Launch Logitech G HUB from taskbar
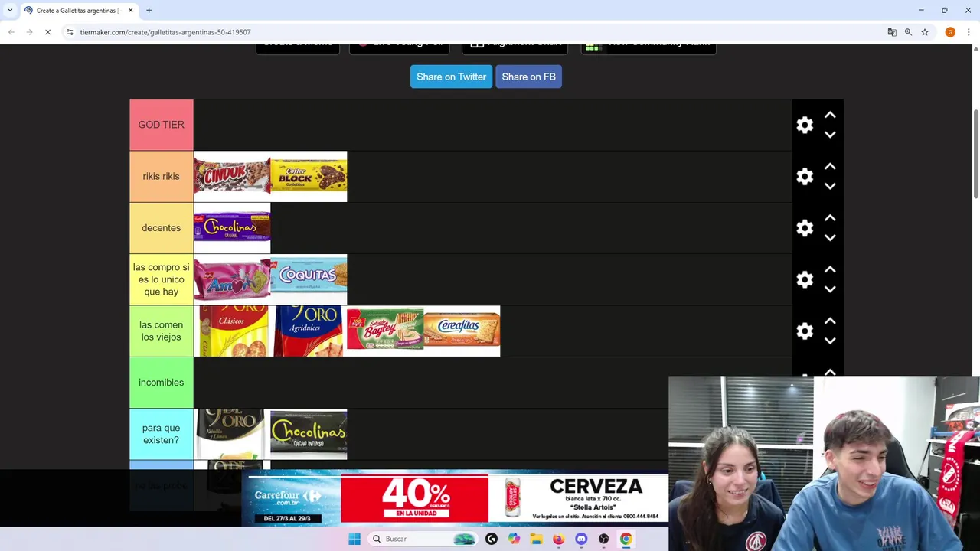980x551 pixels. (492, 539)
